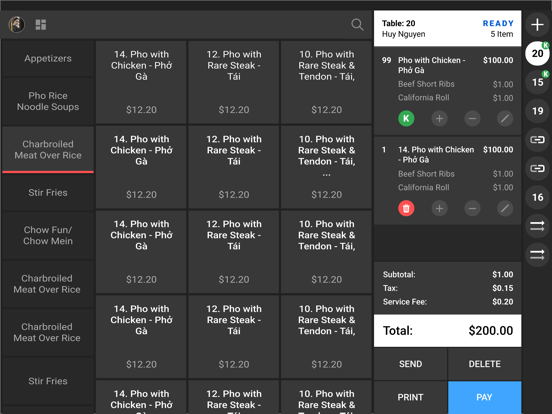Image resolution: width=552 pixels, height=414 pixels.
Task: Print the order receipt
Action: click(x=410, y=397)
